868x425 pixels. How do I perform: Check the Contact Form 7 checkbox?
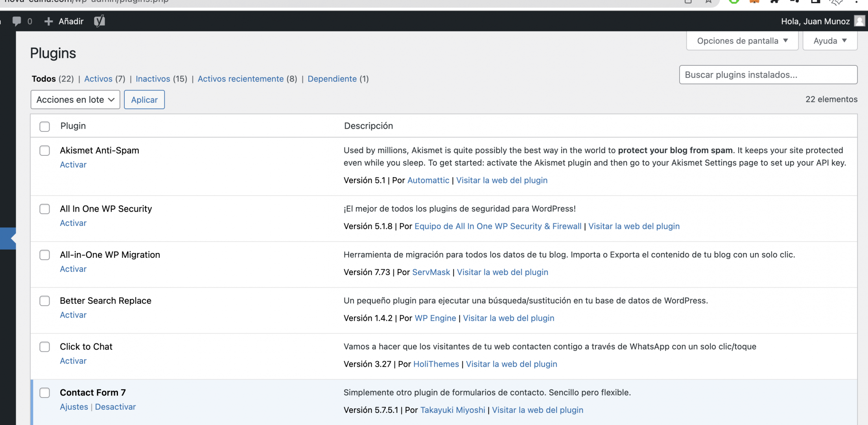[45, 393]
